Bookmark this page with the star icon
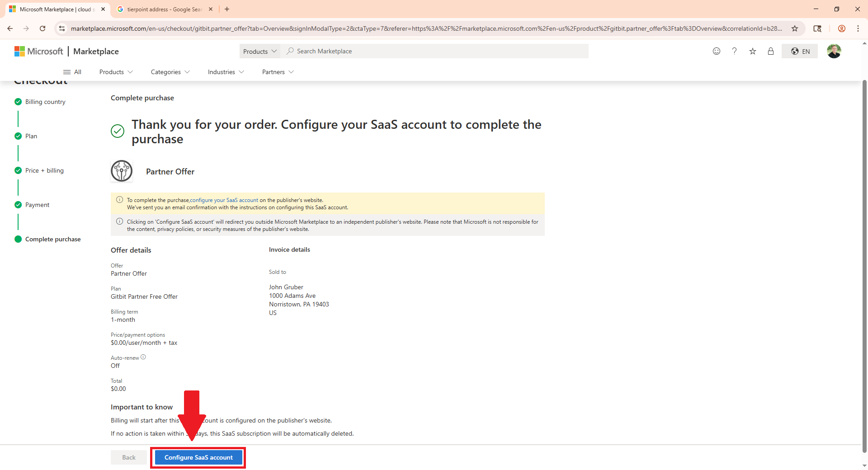Viewport: 868px width, 470px height. coord(795,28)
